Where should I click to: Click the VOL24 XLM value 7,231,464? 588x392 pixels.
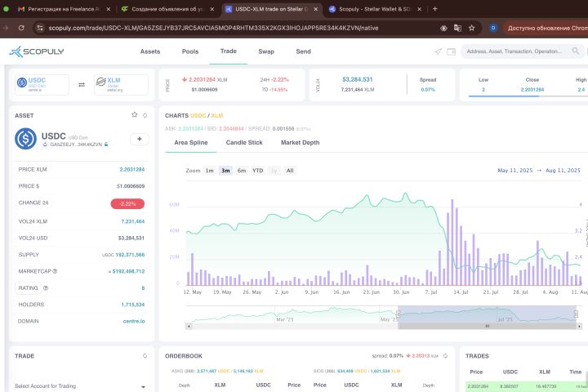133,221
